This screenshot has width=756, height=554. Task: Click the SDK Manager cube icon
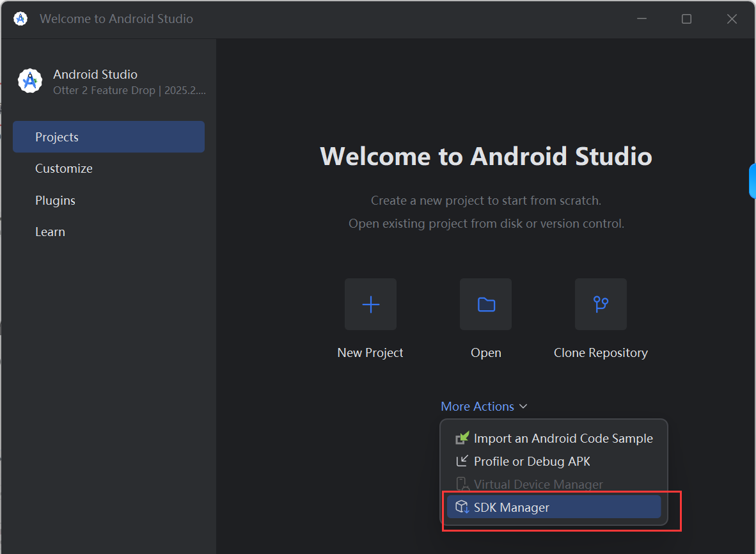462,507
